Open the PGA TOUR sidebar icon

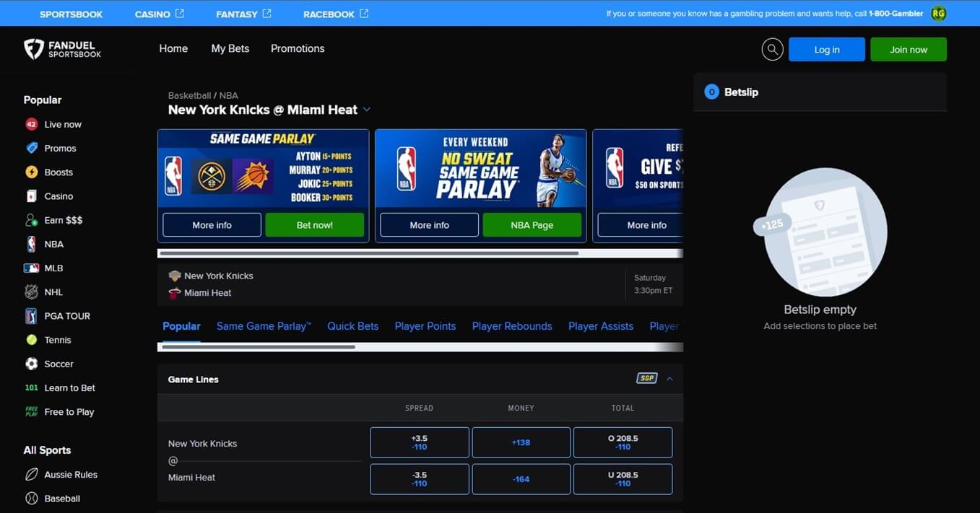pos(31,316)
